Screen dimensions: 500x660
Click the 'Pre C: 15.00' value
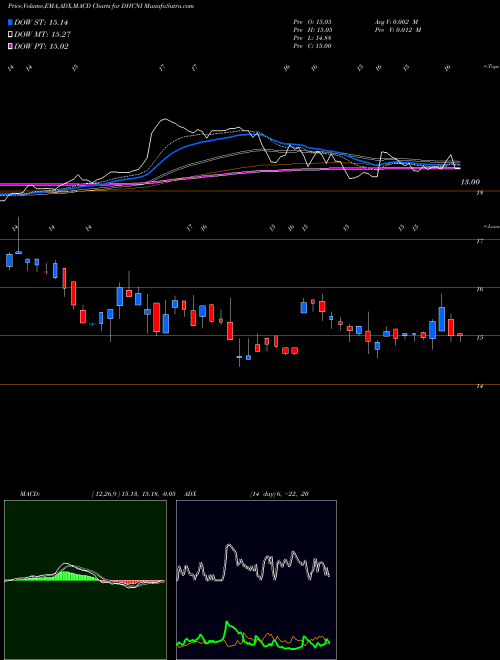pos(312,46)
